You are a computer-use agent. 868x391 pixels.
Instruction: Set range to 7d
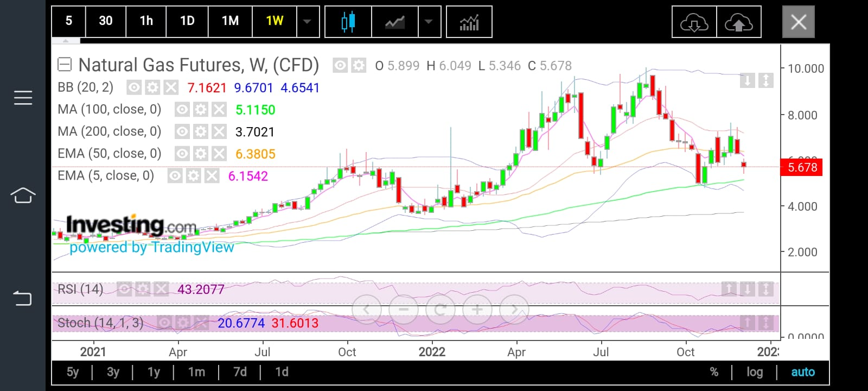pyautogui.click(x=240, y=372)
